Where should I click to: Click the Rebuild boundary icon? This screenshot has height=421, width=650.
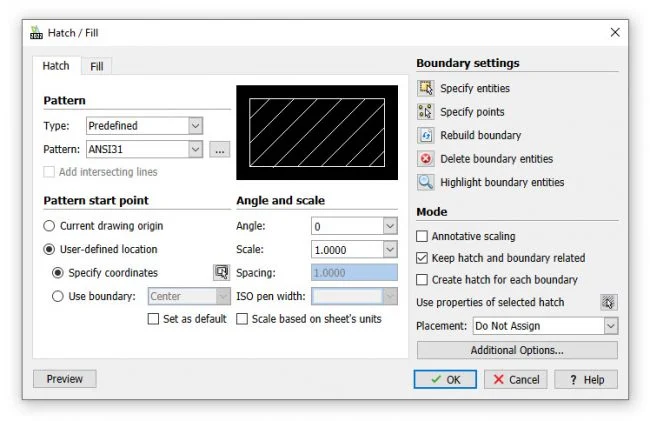[425, 135]
